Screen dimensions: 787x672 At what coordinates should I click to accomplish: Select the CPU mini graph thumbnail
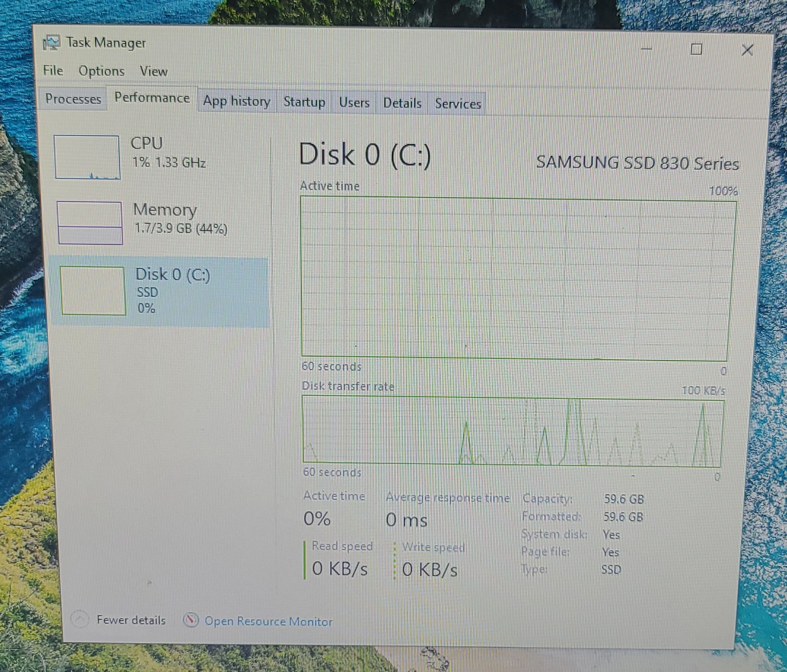pos(87,157)
